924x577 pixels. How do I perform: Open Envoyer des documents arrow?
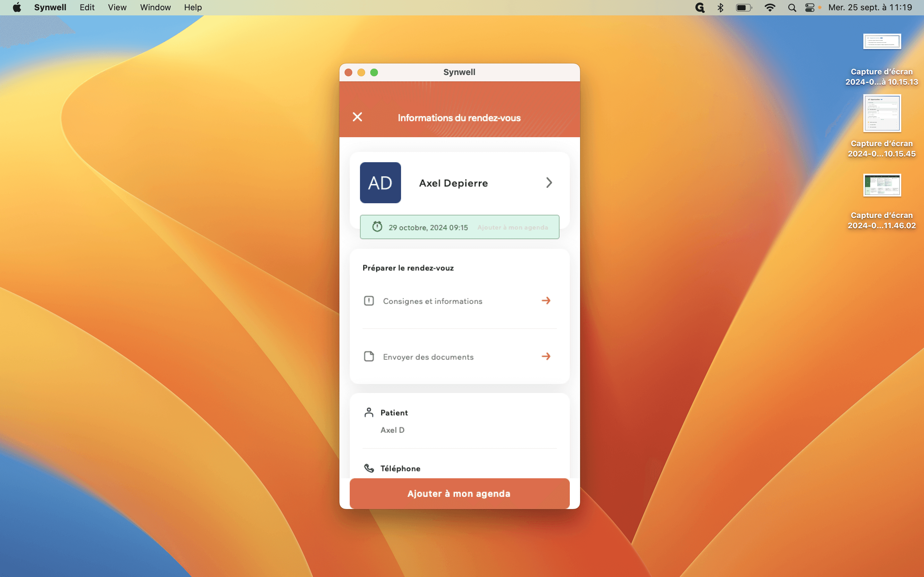click(x=546, y=356)
